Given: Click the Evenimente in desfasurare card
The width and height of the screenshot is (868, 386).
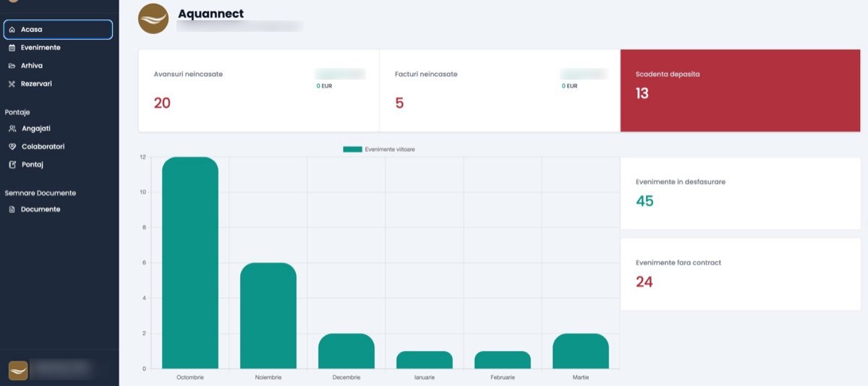Looking at the screenshot, I should coord(741,193).
